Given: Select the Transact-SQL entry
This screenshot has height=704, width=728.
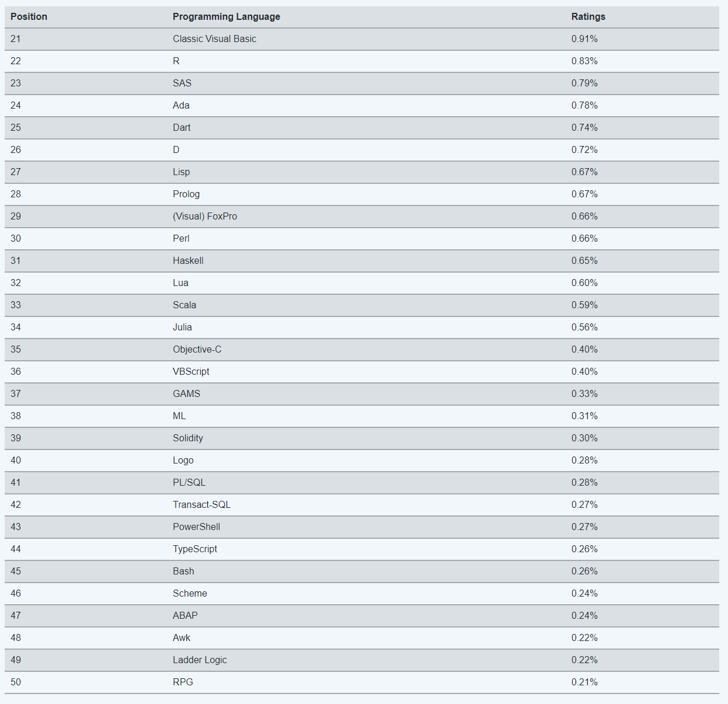Looking at the screenshot, I should pyautogui.click(x=201, y=504).
